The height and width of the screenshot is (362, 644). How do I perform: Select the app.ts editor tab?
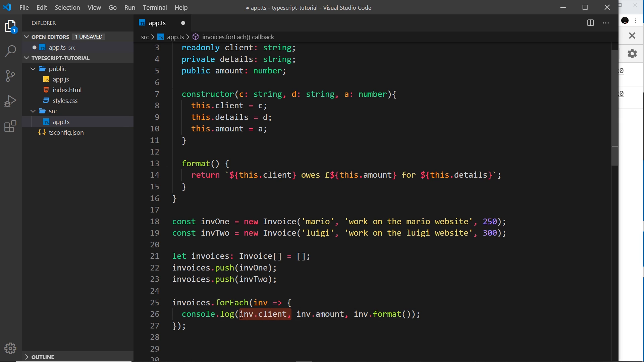(x=157, y=23)
